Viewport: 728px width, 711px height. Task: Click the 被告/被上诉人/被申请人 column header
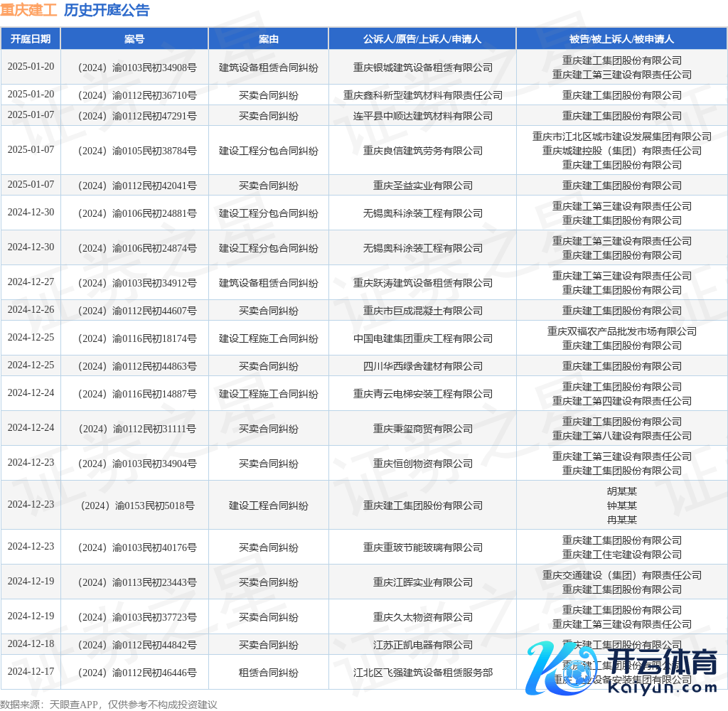pyautogui.click(x=621, y=39)
